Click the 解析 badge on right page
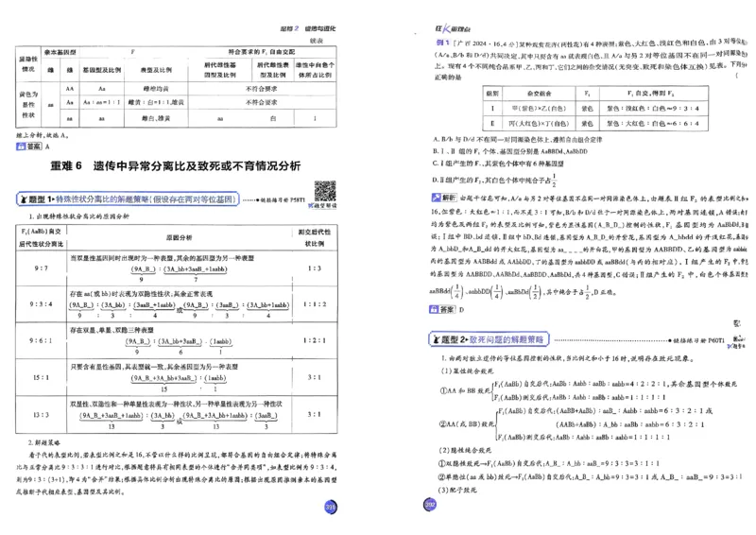 [x=443, y=198]
